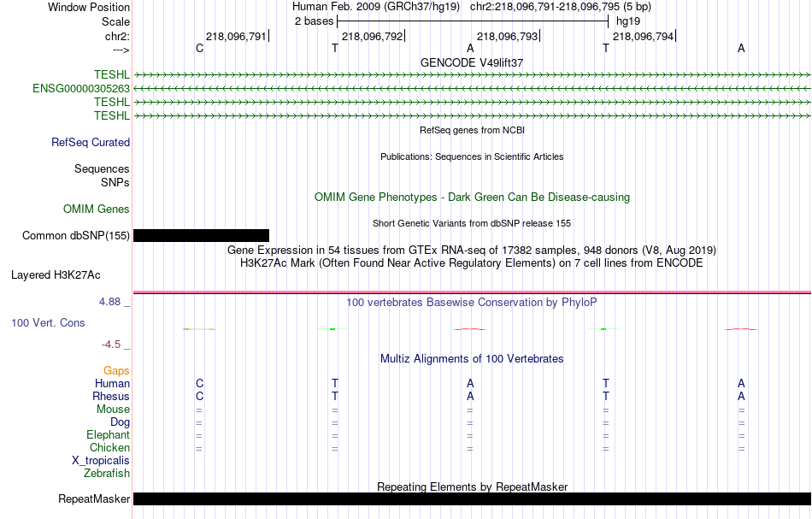
Task: Click the 2 bases scale bar
Action: (x=473, y=21)
